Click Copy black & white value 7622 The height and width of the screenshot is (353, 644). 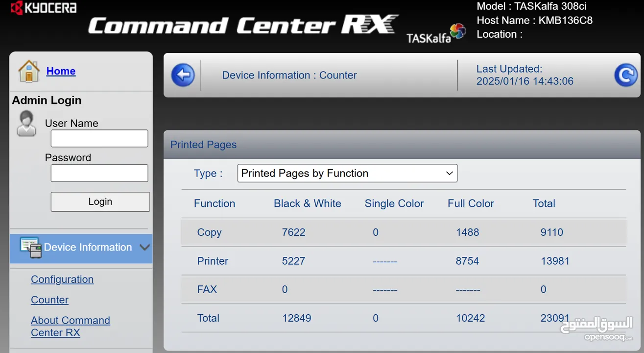click(293, 232)
